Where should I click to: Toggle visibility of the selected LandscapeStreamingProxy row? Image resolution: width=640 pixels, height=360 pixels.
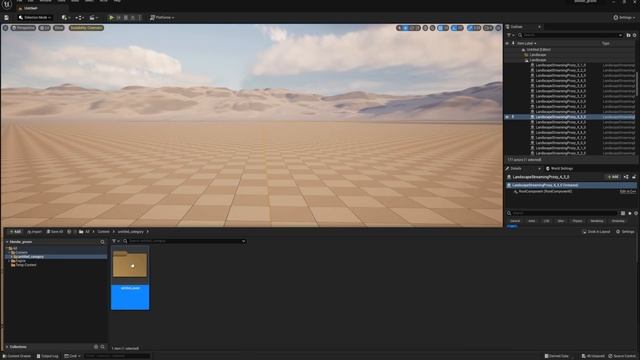pyautogui.click(x=507, y=117)
